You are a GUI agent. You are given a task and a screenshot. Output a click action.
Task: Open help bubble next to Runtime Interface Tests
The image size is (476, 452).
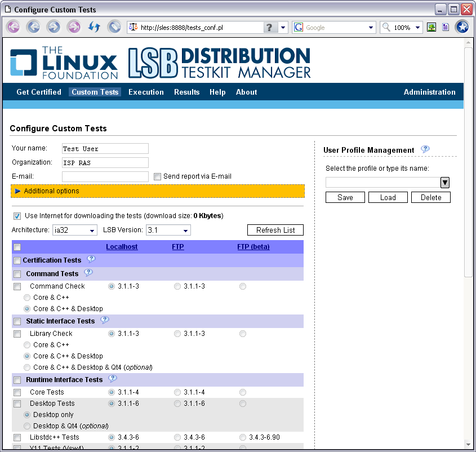pyautogui.click(x=112, y=379)
